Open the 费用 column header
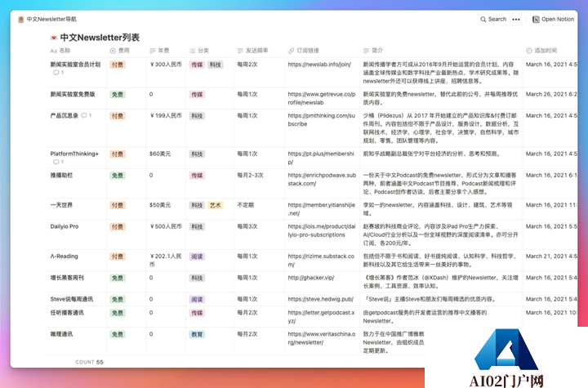The image size is (588, 388). (119, 51)
